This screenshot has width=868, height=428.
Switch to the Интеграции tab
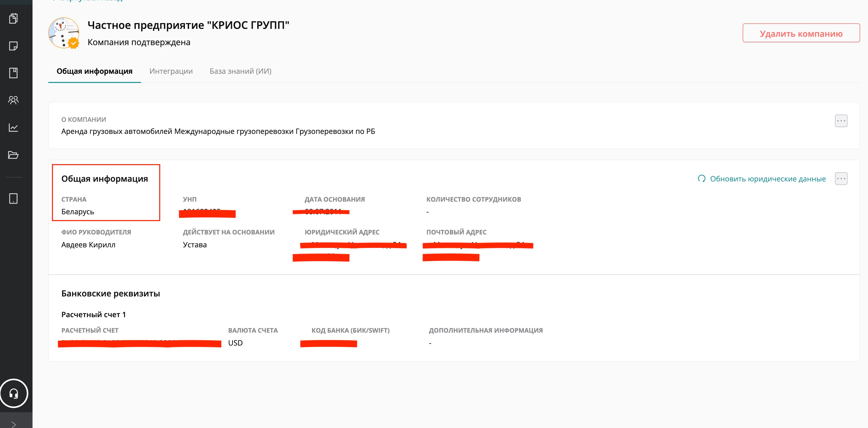[x=171, y=71]
